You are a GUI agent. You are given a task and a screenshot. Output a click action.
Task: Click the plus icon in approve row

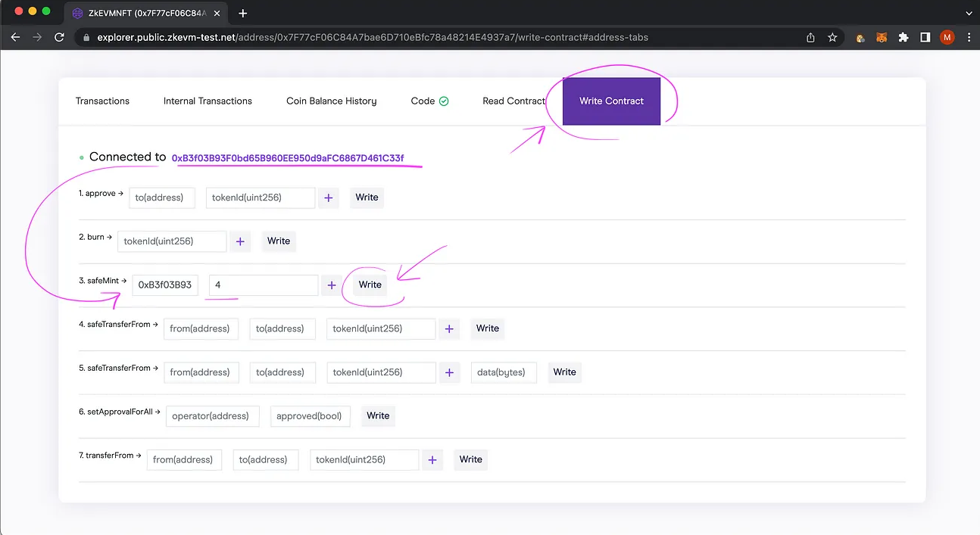pos(328,198)
